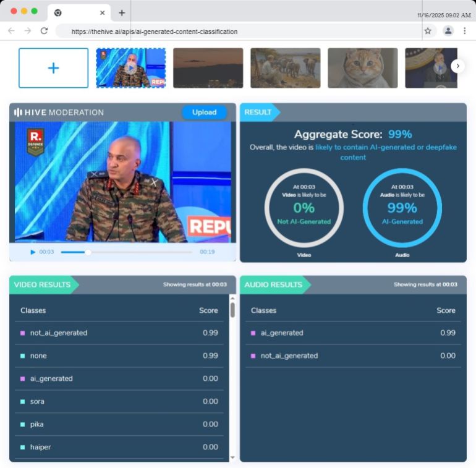
Task: Bookmark this page with the star icon
Action: point(428,31)
